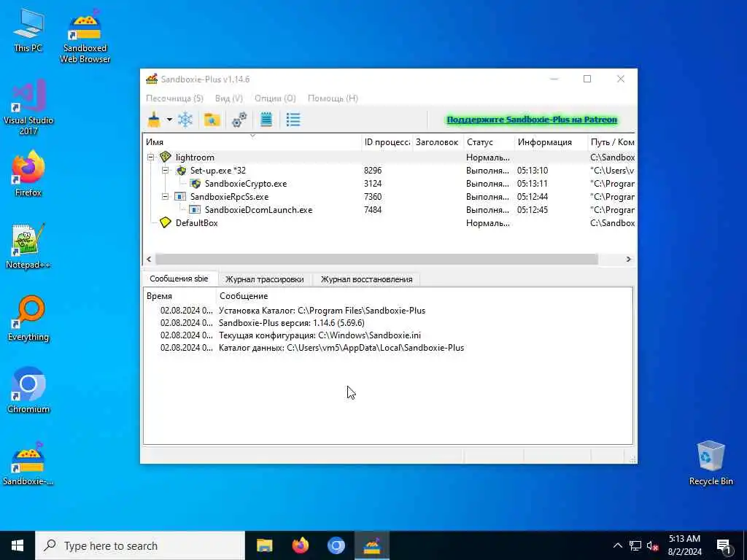Open the Опции (O) menu
This screenshot has width=747, height=560.
275,98
